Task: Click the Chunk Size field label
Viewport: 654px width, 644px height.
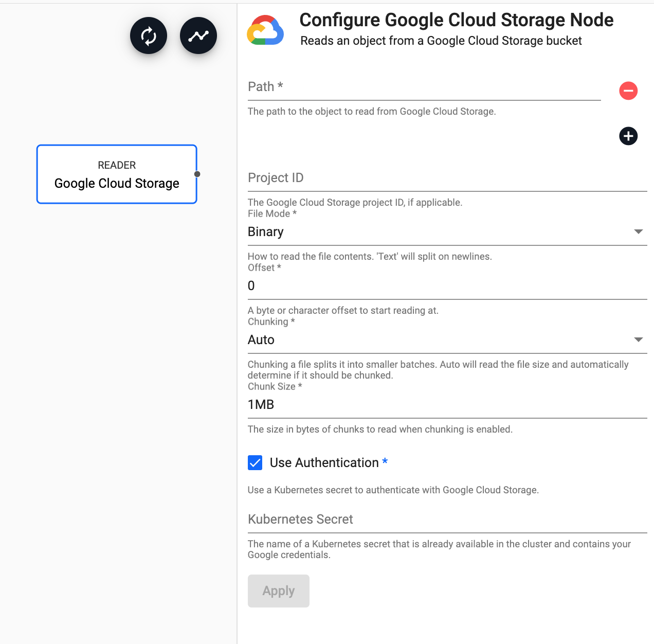Action: 275,386
